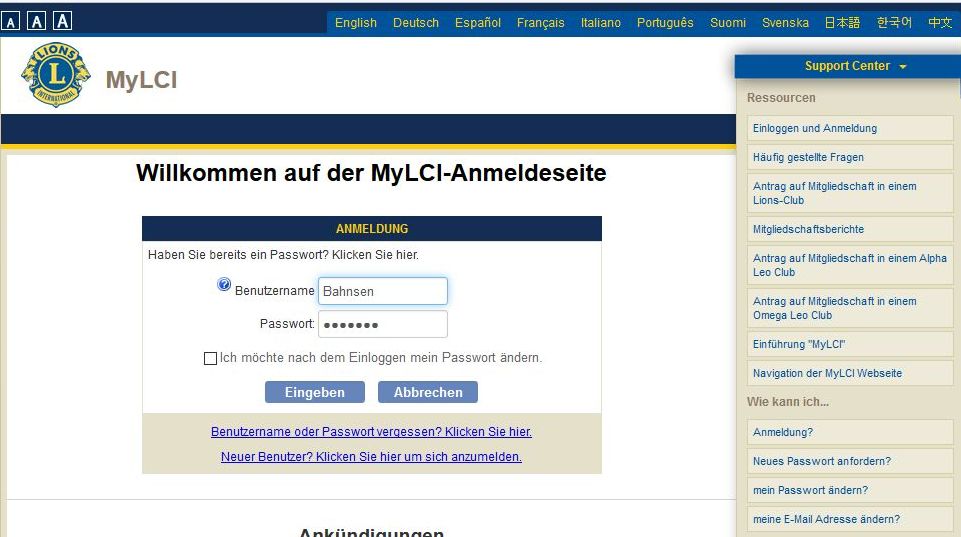The height and width of the screenshot is (537, 961).
Task: Select the largest font size A icon
Action: (63, 21)
